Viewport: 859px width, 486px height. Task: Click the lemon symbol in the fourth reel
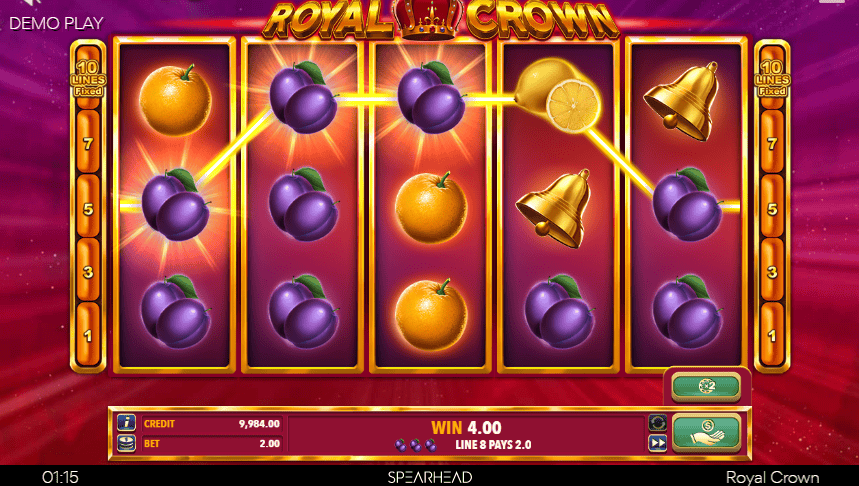tap(557, 95)
